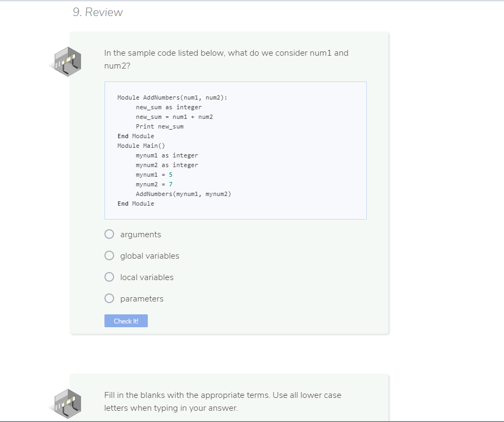Viewport: 504px width, 422px height.
Task: Click the 9. Review section heading
Action: pyautogui.click(x=97, y=12)
